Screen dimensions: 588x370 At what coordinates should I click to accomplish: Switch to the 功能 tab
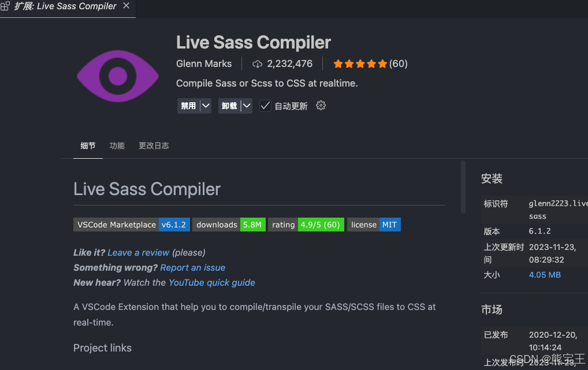pos(117,146)
